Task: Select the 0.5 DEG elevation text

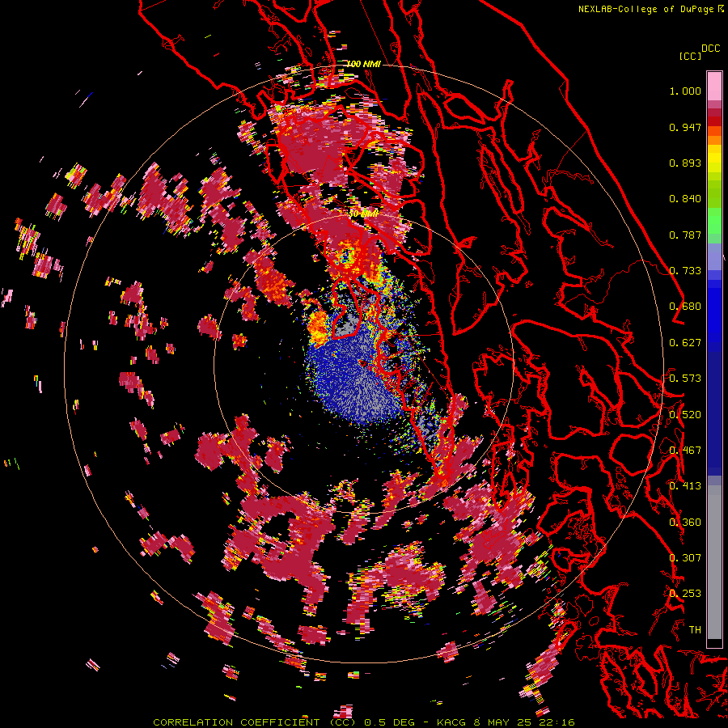Action: [389, 722]
